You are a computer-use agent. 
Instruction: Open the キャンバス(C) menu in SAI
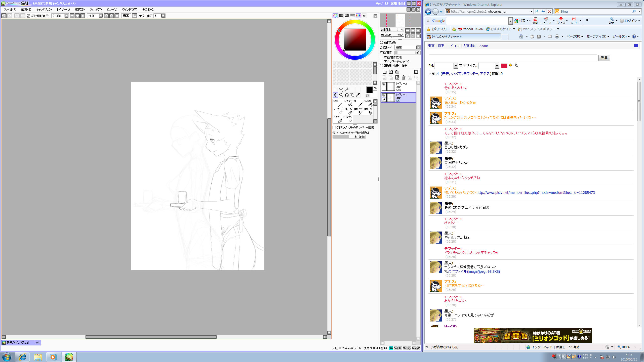(44, 10)
